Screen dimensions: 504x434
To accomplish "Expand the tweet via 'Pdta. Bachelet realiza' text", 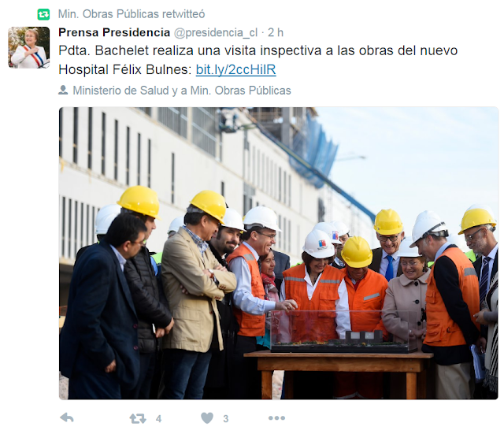I will (x=126, y=50).
